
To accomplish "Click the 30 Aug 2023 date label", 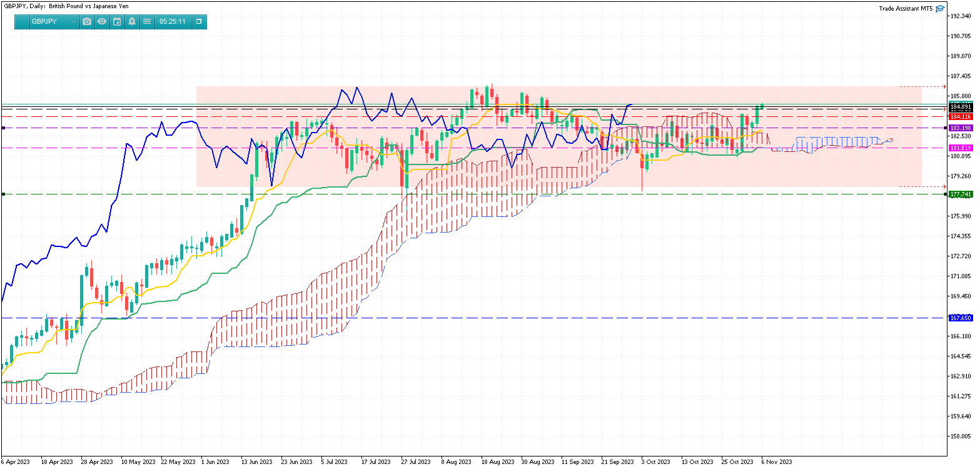I will 538,462.
